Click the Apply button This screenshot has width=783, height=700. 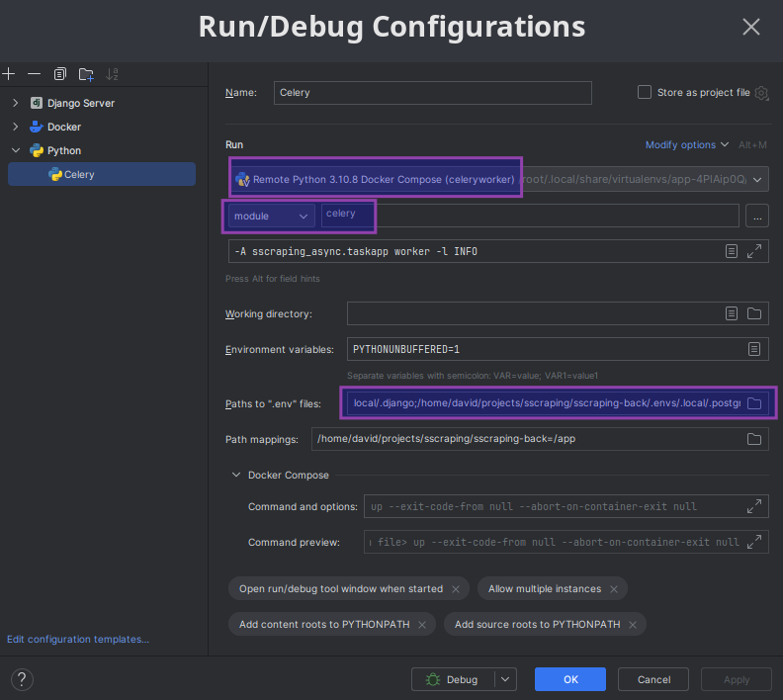pos(737,679)
